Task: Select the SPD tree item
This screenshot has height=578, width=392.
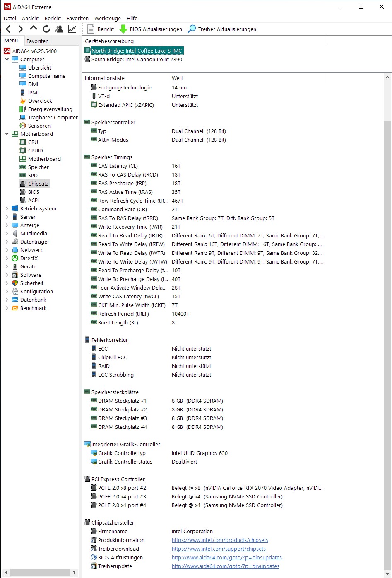Action: (x=33, y=175)
